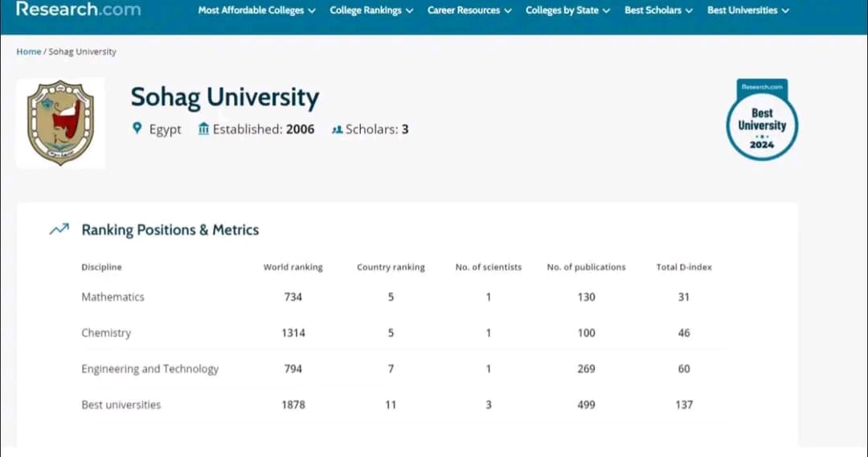The image size is (868, 457).
Task: Open the Colleges by State menu
Action: pyautogui.click(x=567, y=10)
